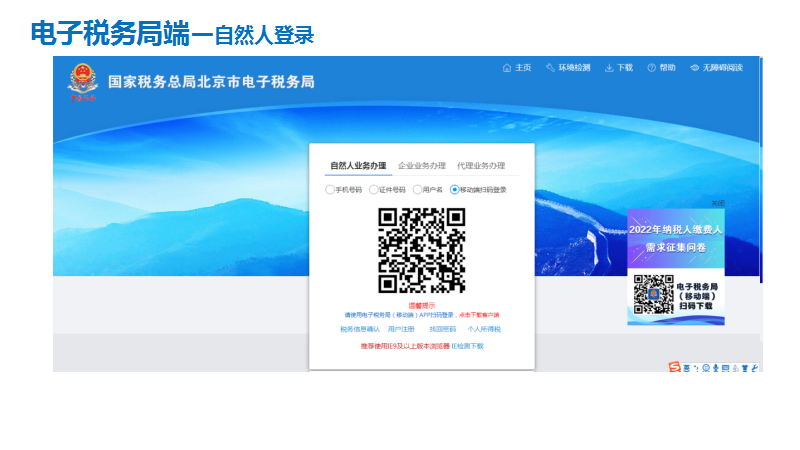The image size is (800, 450).
Task: Click the login QR code image
Action: point(421,251)
